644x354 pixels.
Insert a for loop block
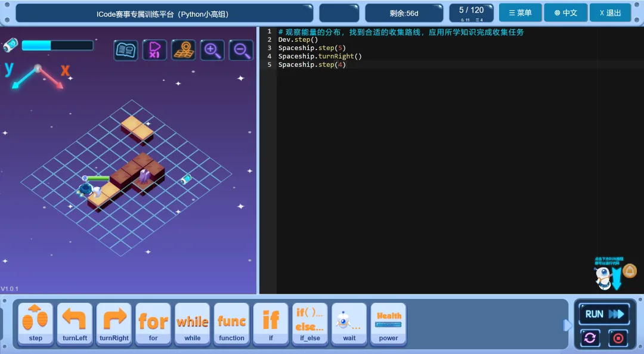click(153, 324)
